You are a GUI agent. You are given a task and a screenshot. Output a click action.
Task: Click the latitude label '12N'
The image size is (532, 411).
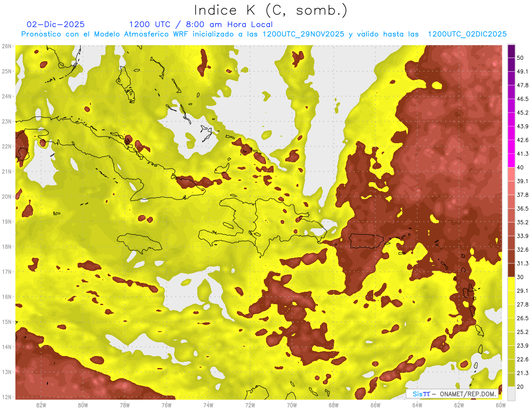click(7, 397)
